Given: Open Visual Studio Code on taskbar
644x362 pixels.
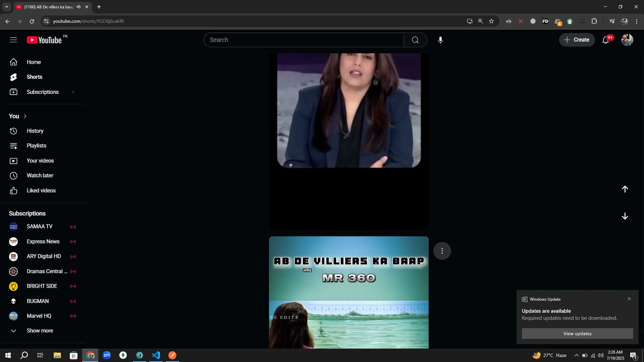Looking at the screenshot, I should pyautogui.click(x=156, y=355).
